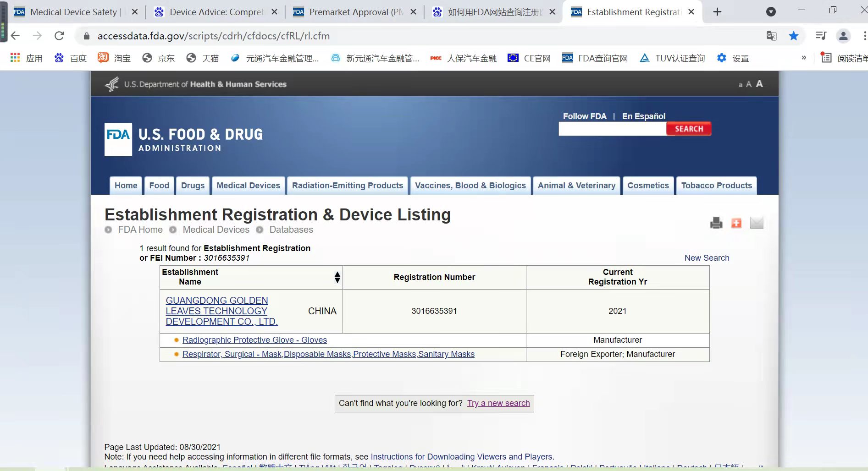The image size is (868, 471).
Task: Expand hidden bookmarks overflow chevron
Action: coord(804,58)
